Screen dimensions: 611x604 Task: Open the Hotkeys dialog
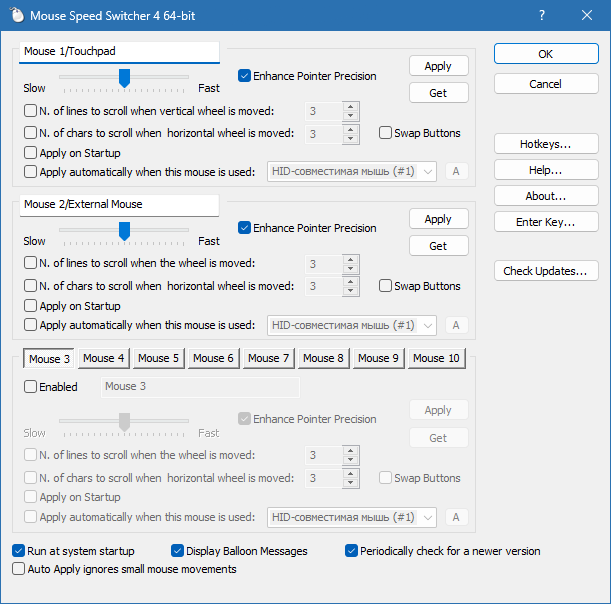546,144
